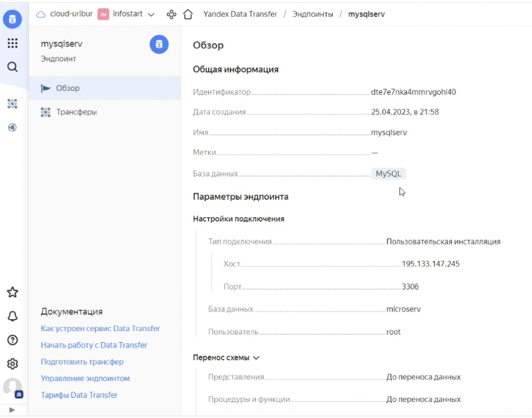
Task: Click the Data Transfer service icon at top left
Action: pyautogui.click(x=13, y=19)
